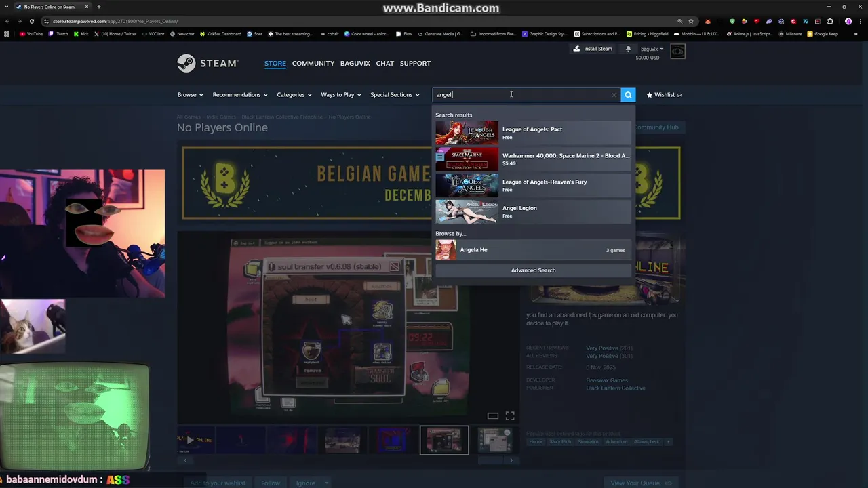Open the notifications bell
The image size is (868, 488).
(628, 49)
